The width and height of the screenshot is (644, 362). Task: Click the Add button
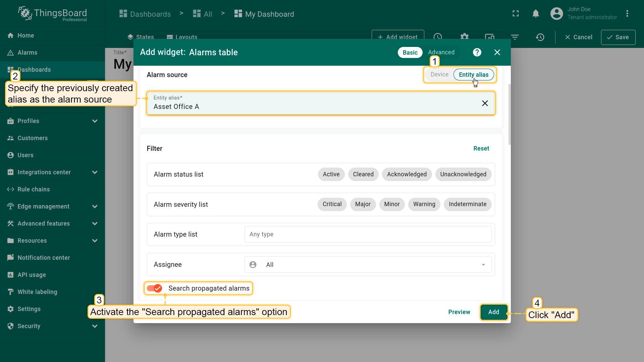click(x=493, y=312)
